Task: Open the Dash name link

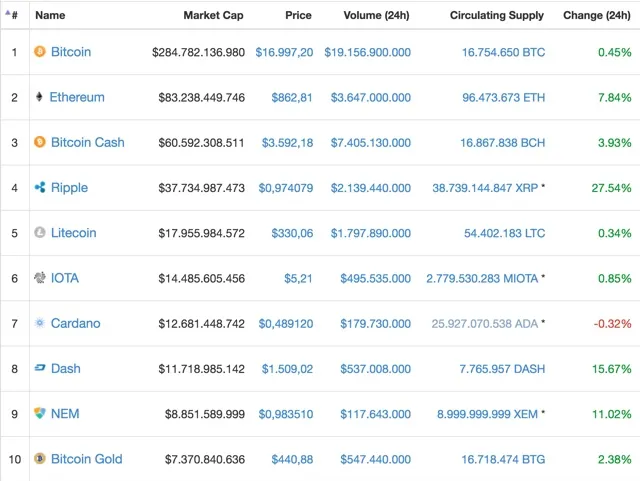Action: coord(66,369)
